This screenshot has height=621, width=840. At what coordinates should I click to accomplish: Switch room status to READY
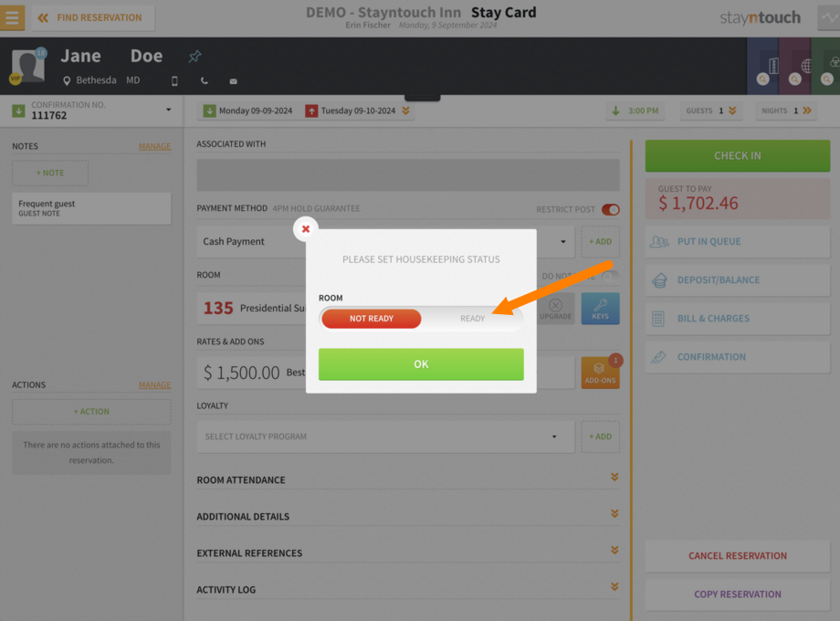472,319
